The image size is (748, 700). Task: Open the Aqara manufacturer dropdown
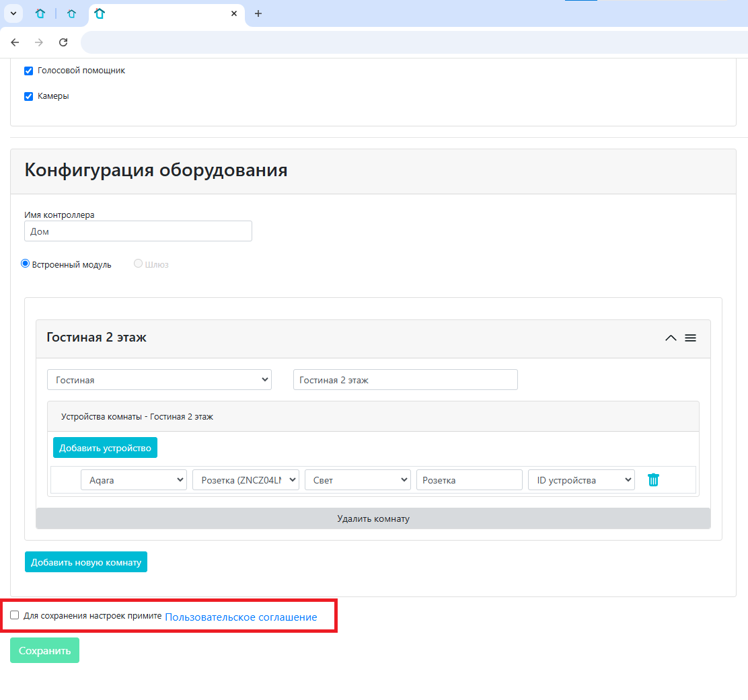click(x=133, y=480)
